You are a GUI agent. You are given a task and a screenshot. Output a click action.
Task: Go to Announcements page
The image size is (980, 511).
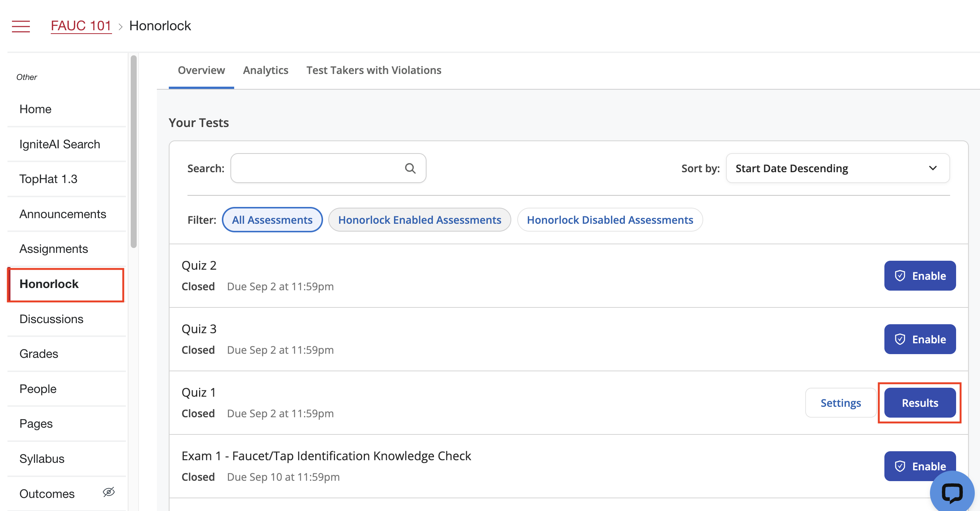point(63,214)
